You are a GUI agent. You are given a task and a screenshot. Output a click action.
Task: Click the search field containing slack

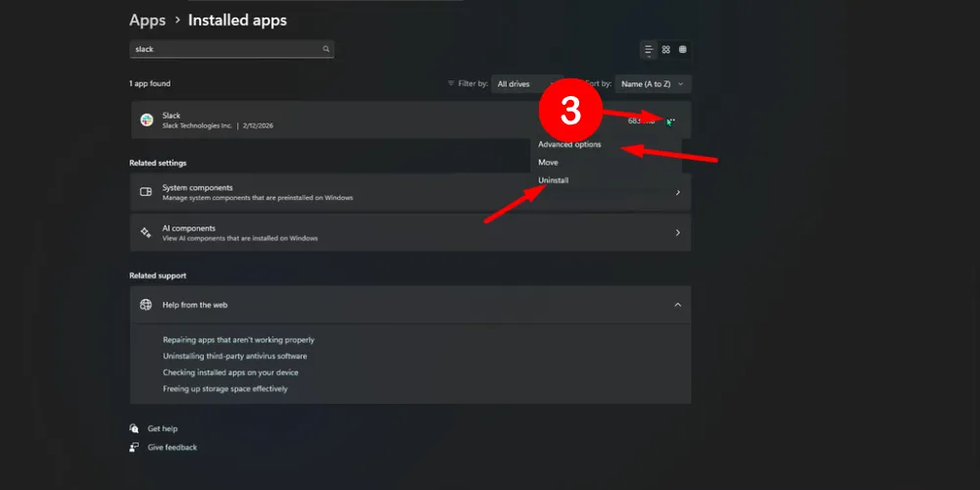(x=232, y=49)
